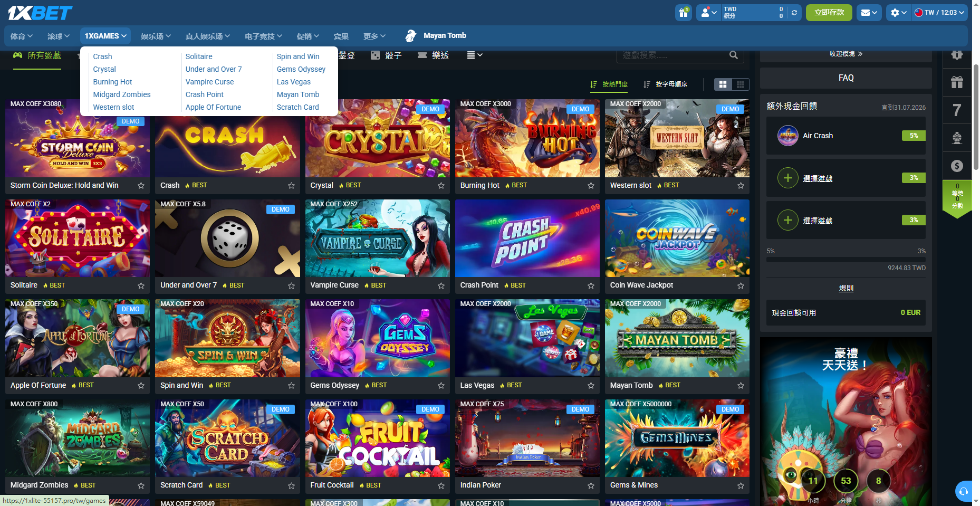Open the live chat support headset
Viewport: 980px width, 506px height.
click(x=963, y=491)
